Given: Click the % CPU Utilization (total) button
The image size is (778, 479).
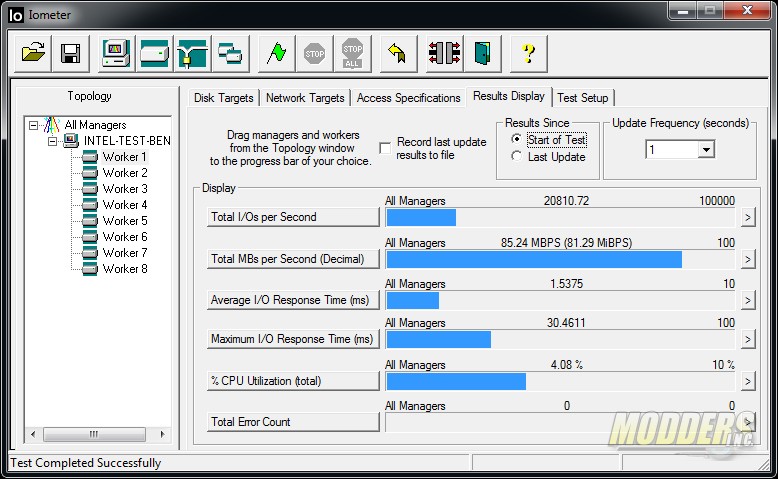Looking at the screenshot, I should pyautogui.click(x=293, y=381).
